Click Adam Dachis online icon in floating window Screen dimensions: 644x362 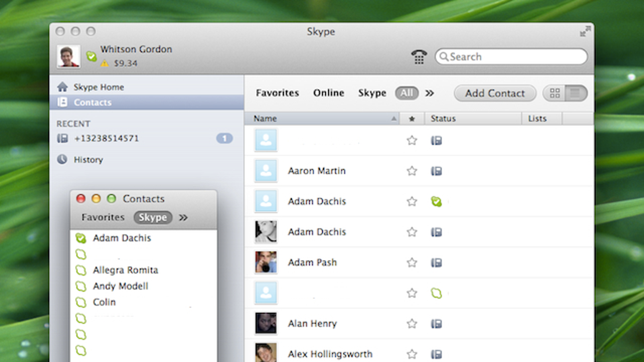pyautogui.click(x=81, y=238)
